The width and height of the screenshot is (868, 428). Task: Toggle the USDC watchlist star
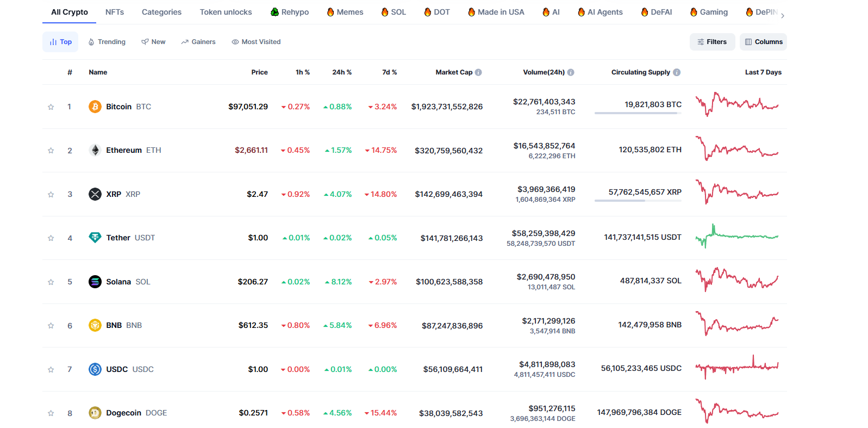click(x=51, y=370)
